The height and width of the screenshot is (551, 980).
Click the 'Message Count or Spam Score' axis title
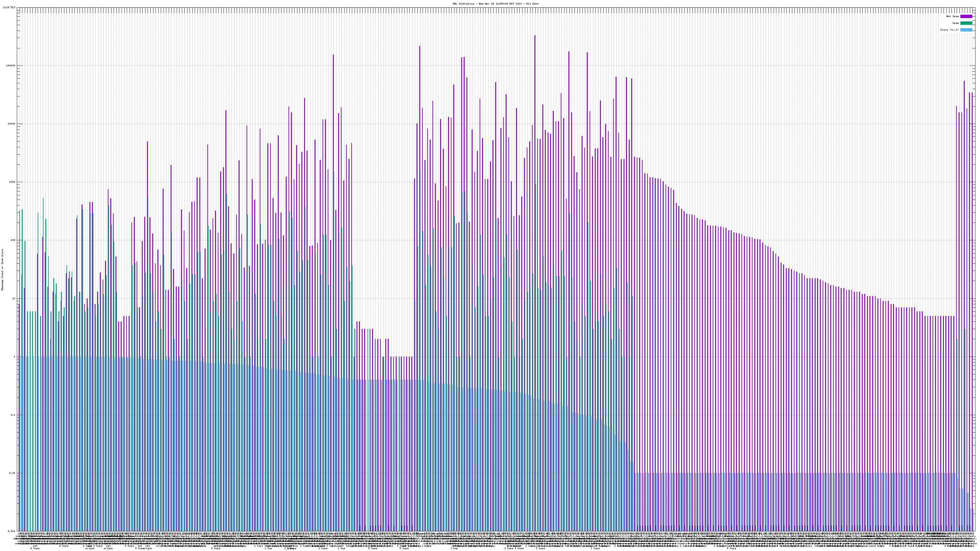click(2, 270)
